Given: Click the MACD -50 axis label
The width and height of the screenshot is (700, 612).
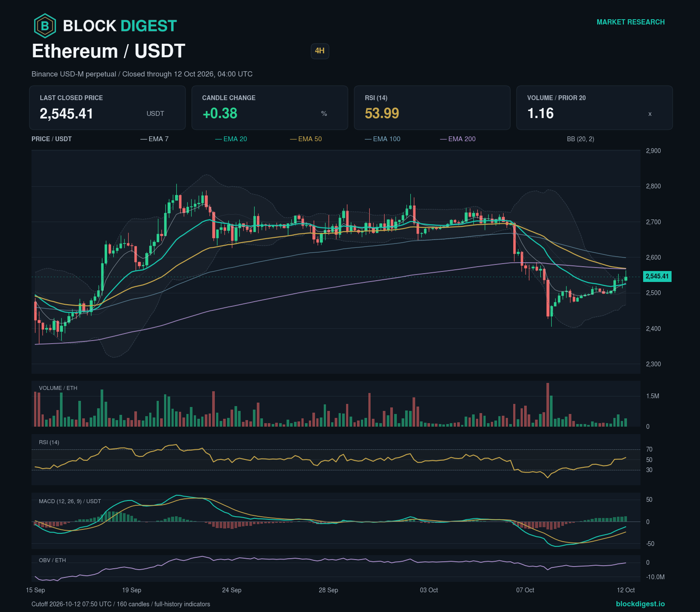Looking at the screenshot, I should point(651,544).
